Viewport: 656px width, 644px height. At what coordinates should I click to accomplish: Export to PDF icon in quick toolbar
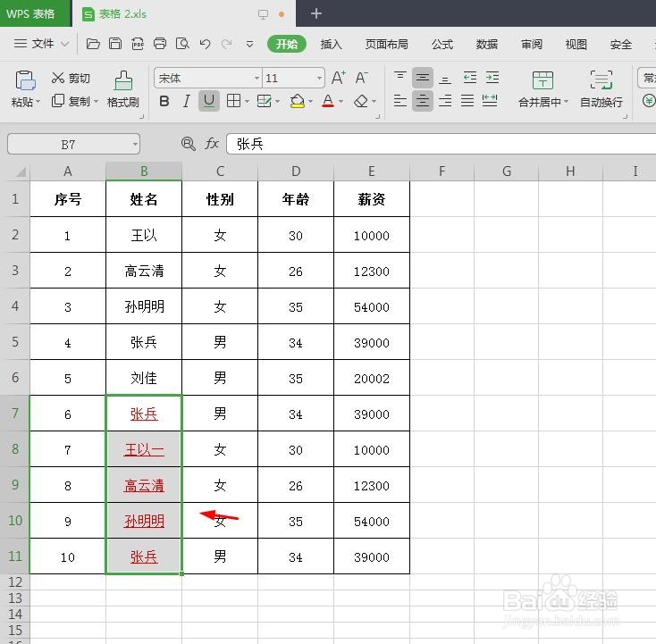pos(138,44)
